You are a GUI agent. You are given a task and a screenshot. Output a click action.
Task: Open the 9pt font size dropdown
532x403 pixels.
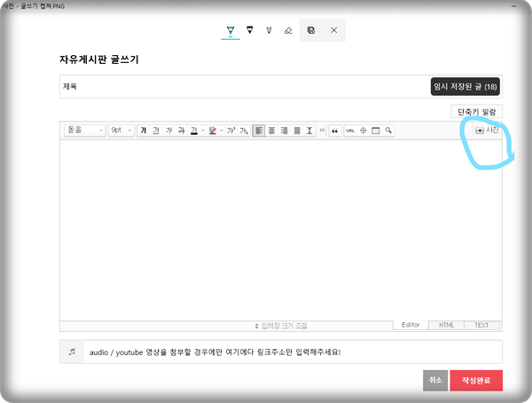(121, 130)
